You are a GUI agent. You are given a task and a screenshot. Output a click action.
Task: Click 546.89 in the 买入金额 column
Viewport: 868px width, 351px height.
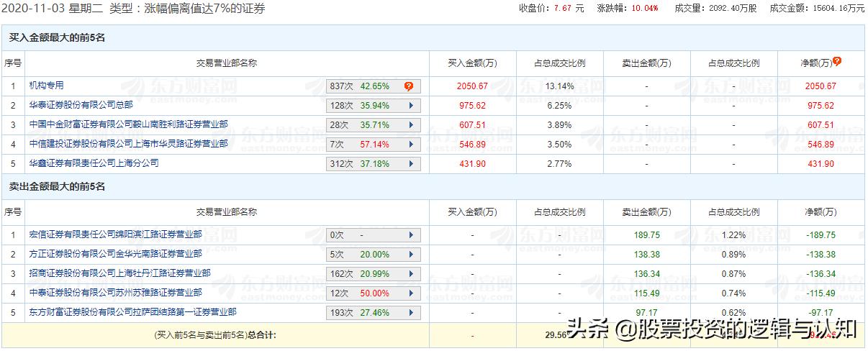(472, 145)
